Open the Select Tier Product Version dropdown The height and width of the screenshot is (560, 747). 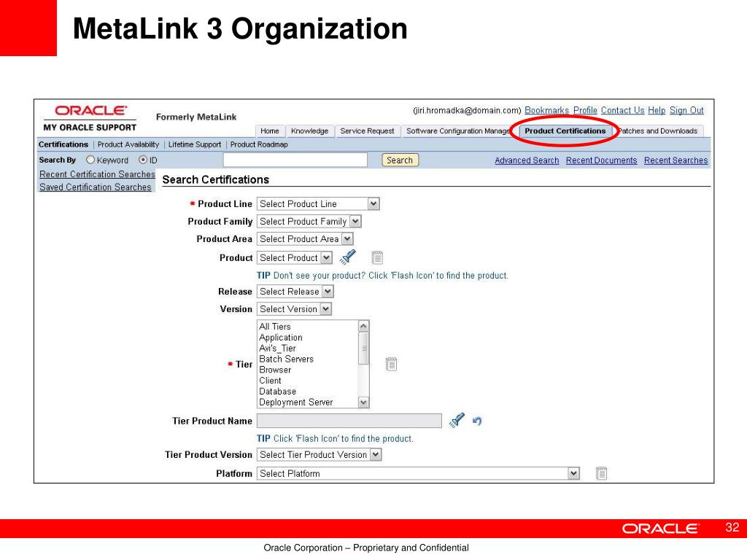320,455
